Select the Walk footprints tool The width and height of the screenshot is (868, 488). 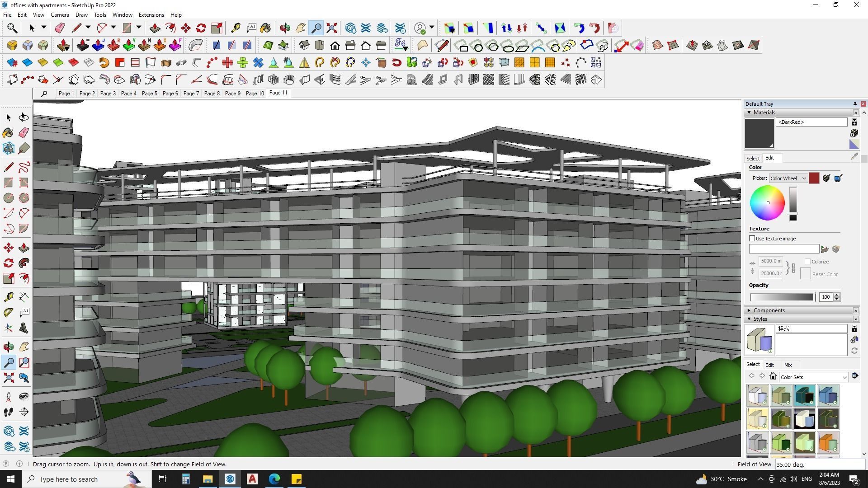click(8, 412)
